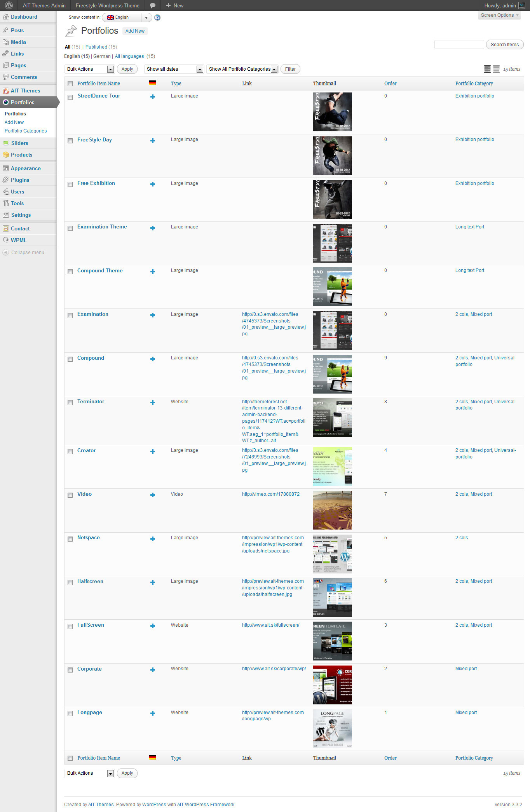Click the Add New button beside Portfolios
This screenshot has height=812, width=530.
tap(135, 31)
